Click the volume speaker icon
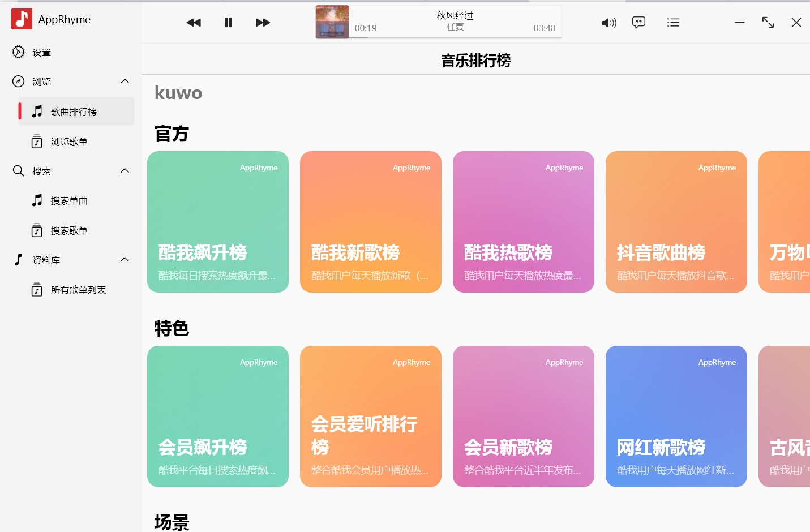This screenshot has width=810, height=532. pyautogui.click(x=608, y=23)
